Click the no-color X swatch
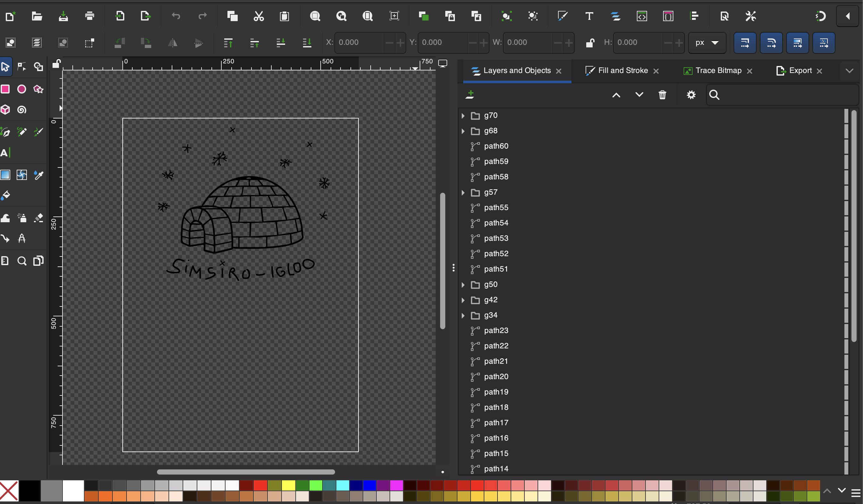 point(9,491)
